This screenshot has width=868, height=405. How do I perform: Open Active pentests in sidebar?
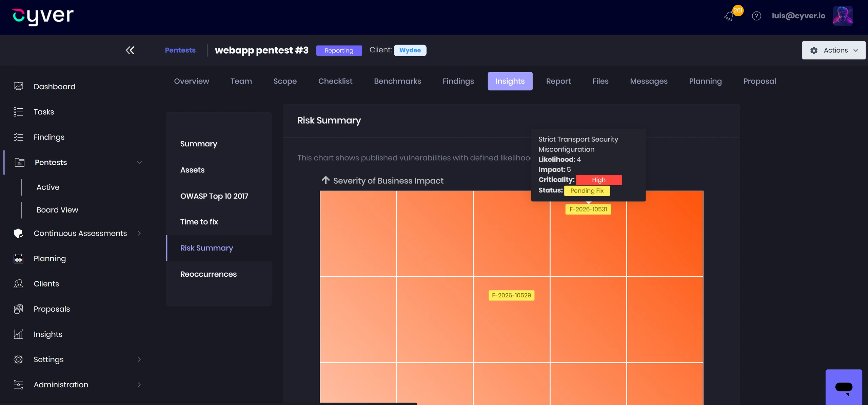click(x=48, y=187)
